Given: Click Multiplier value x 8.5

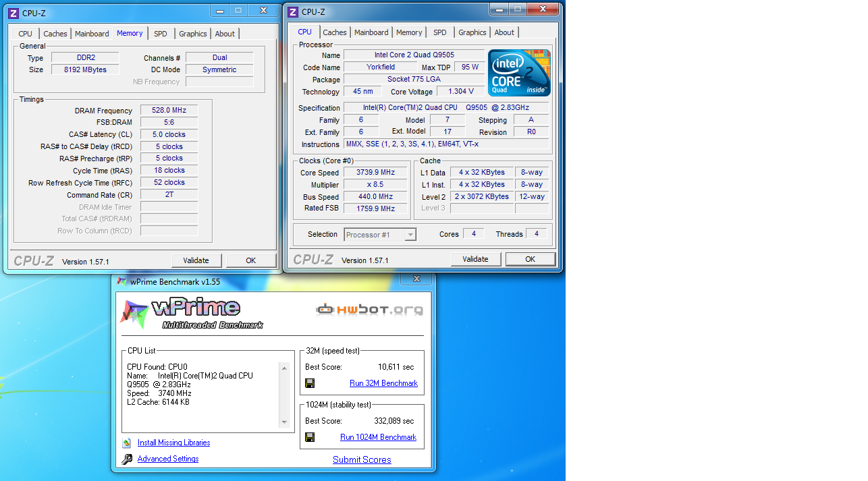Looking at the screenshot, I should [x=375, y=185].
